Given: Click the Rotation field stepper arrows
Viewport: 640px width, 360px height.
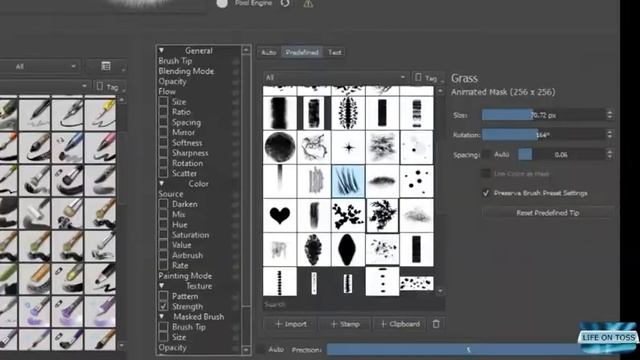Looking at the screenshot, I should (x=610, y=134).
